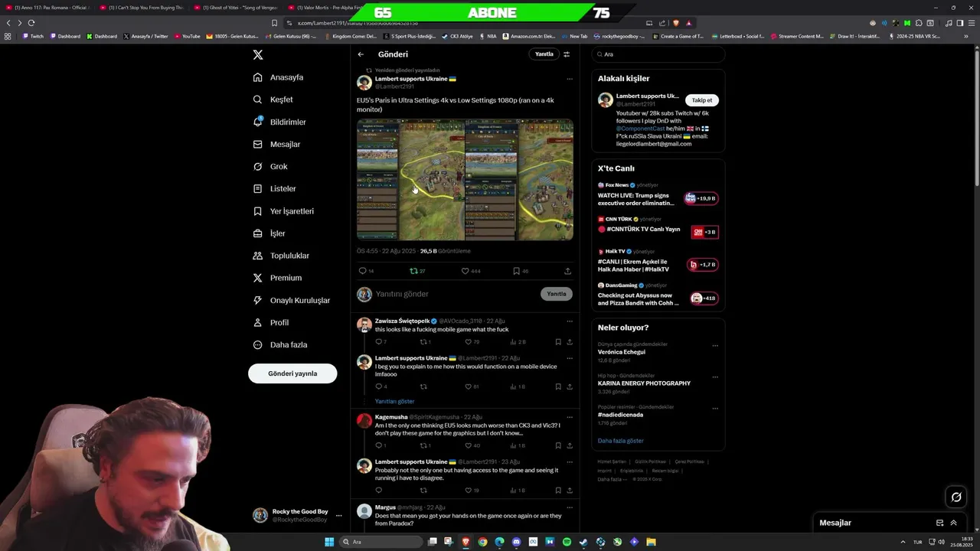Open Steam from the taskbar
980x551 pixels.
click(x=583, y=542)
